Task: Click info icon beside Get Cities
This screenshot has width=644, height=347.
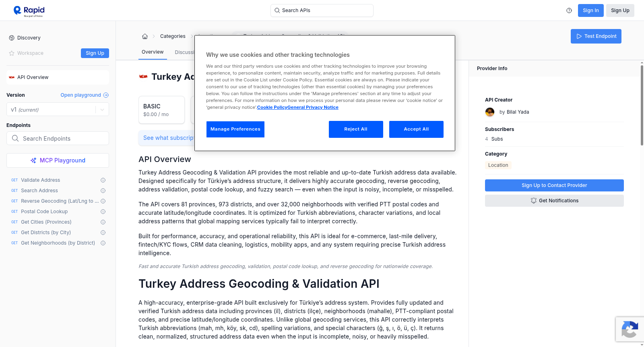Action: [x=103, y=222]
